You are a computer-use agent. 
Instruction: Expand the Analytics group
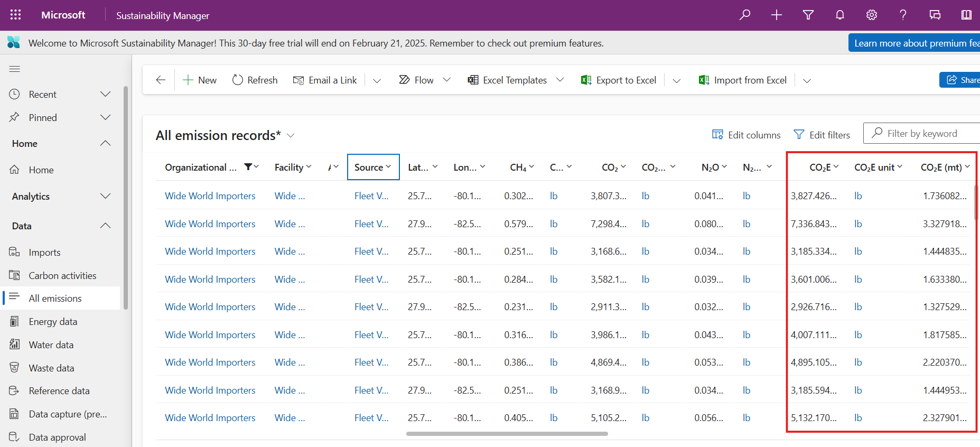click(105, 196)
